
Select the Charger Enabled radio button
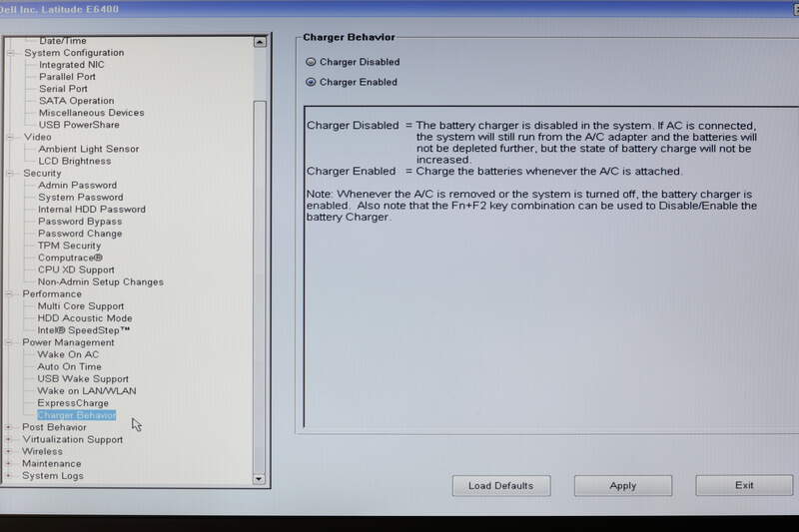pyautogui.click(x=311, y=82)
